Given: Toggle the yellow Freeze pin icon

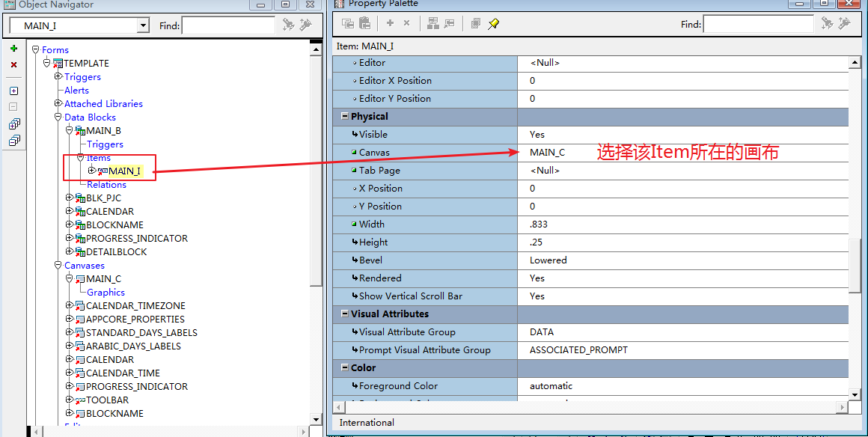Looking at the screenshot, I should coord(493,24).
